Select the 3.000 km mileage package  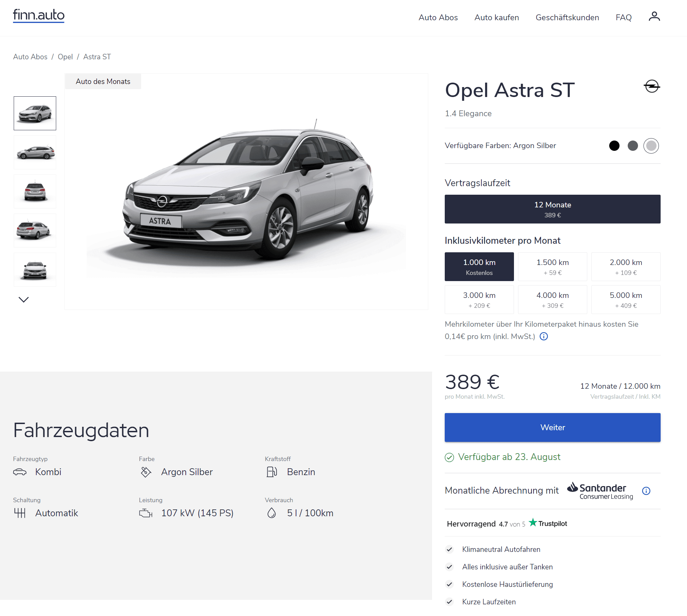click(479, 300)
